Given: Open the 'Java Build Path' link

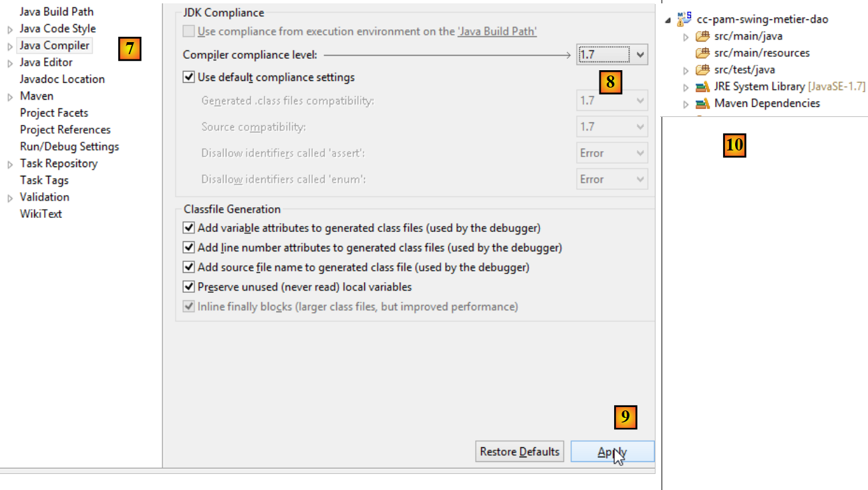Looking at the screenshot, I should (497, 31).
